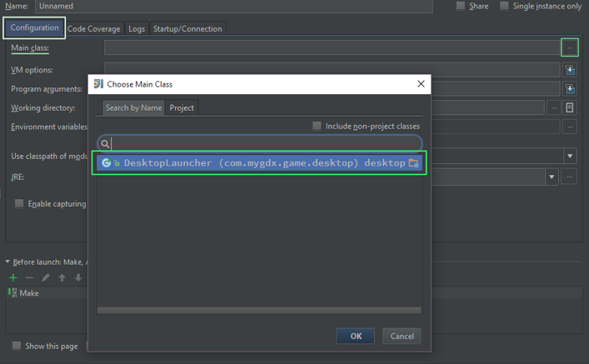Screen dimensions: 589x364
Task: Check Include non-project classes
Action: (317, 126)
